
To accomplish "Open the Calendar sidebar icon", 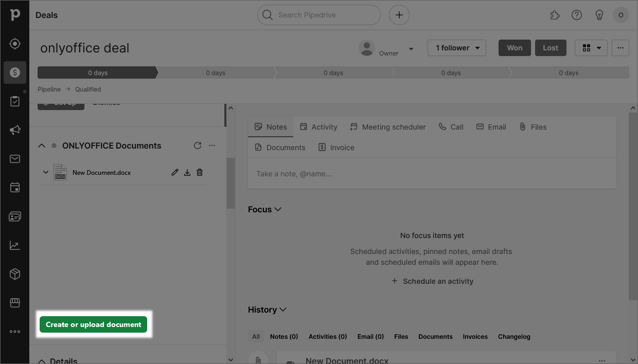I will pos(14,188).
